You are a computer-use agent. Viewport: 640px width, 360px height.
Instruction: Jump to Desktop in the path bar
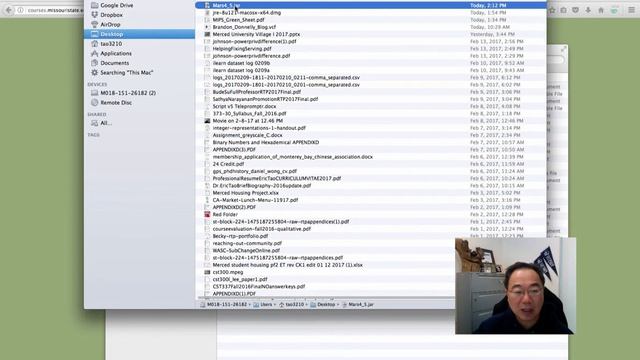(323, 304)
